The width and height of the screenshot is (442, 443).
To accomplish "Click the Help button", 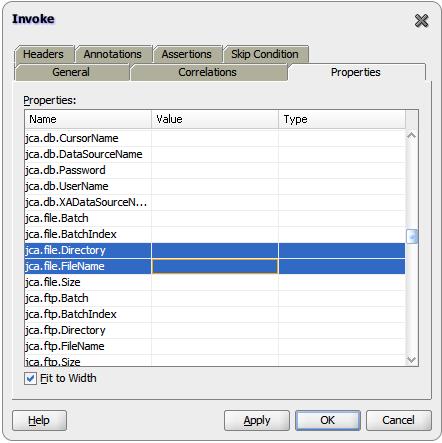I will [39, 420].
